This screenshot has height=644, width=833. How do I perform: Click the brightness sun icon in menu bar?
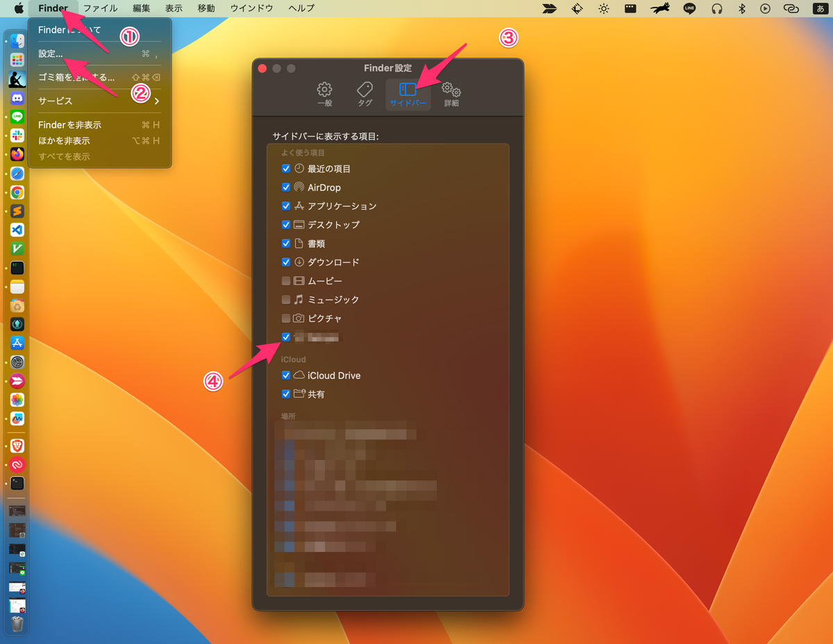point(604,8)
